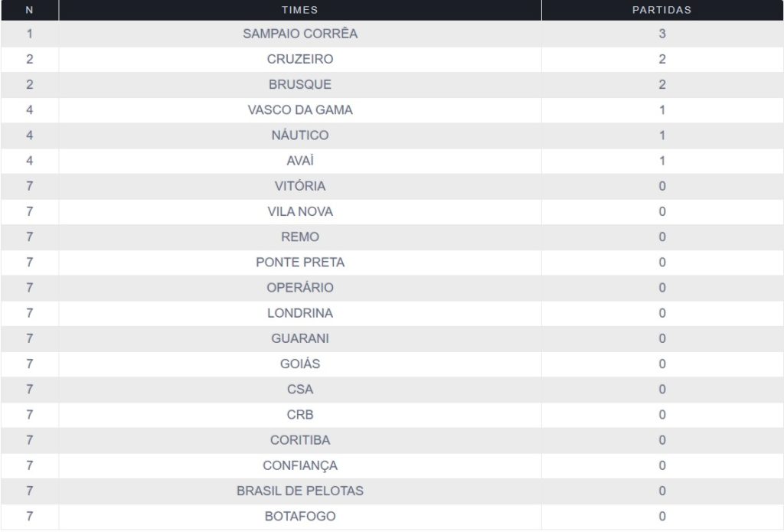Click on BRUSQUE team name
784x532 pixels.
(300, 84)
